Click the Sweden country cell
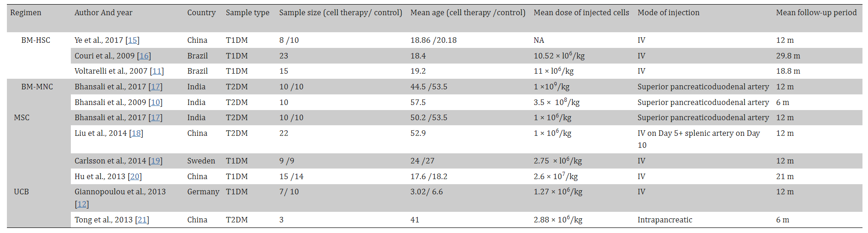 coord(201,161)
